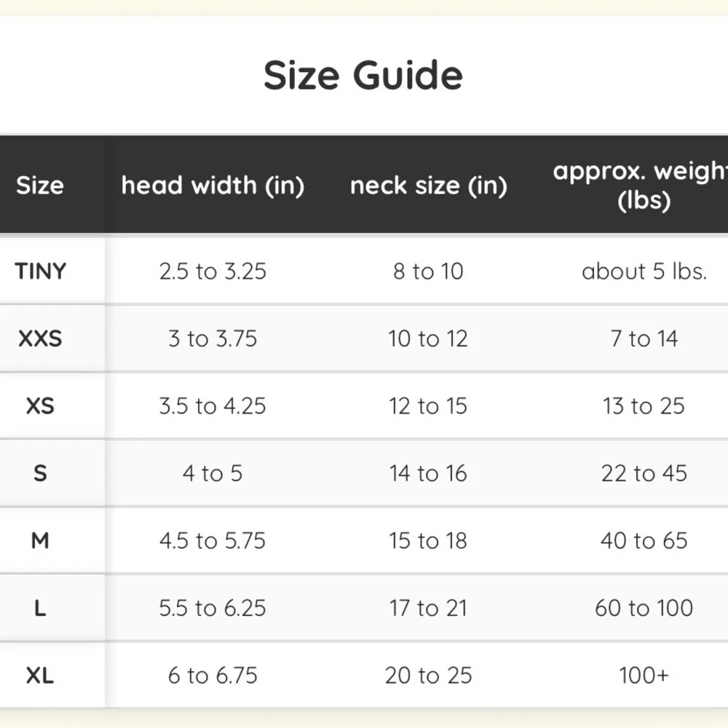Click the 4 to 5 head width cell
Viewport: 728px width, 728px height.
click(213, 473)
